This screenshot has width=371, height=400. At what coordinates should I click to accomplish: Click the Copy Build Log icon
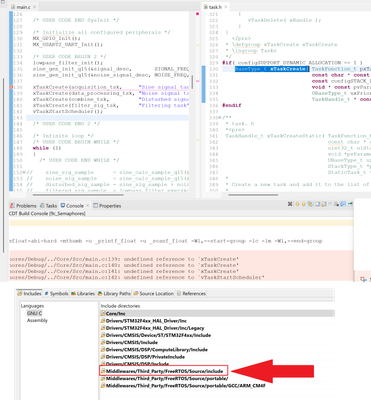(x=310, y=204)
